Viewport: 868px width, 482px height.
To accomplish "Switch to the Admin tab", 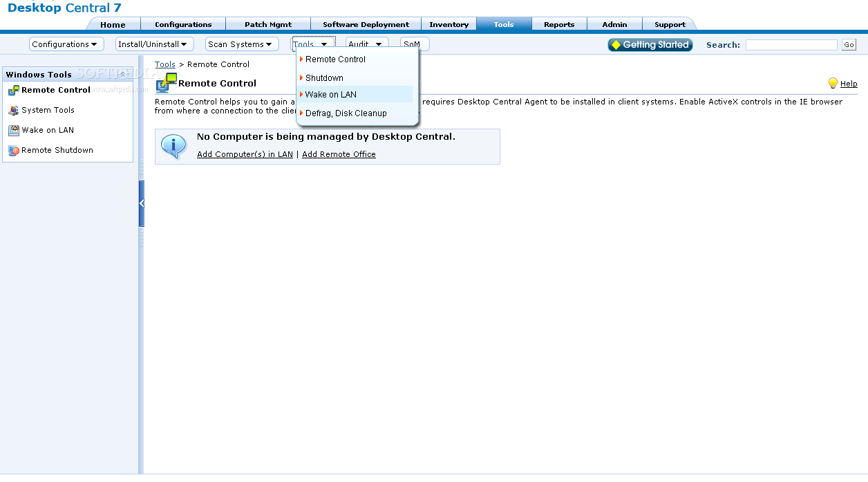I will 614,24.
